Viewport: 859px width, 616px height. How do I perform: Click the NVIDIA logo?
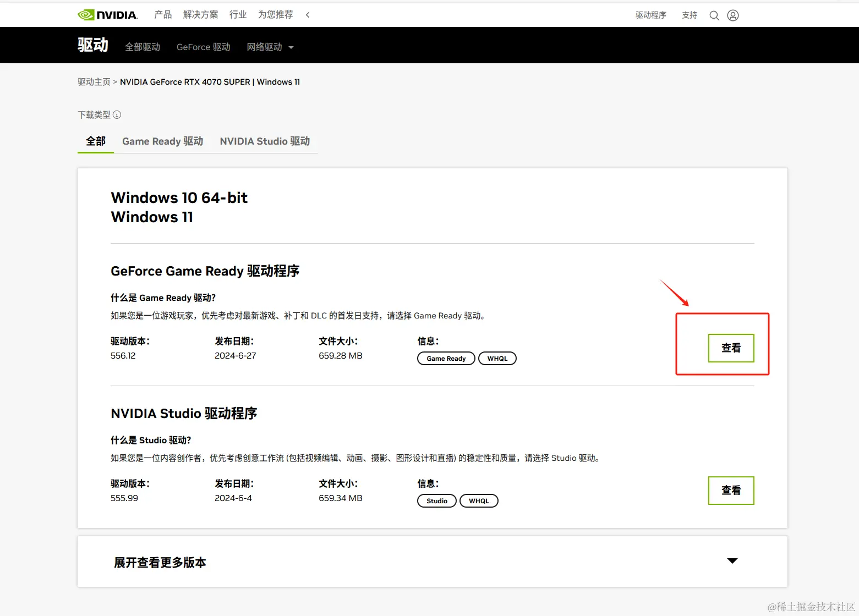coord(108,15)
